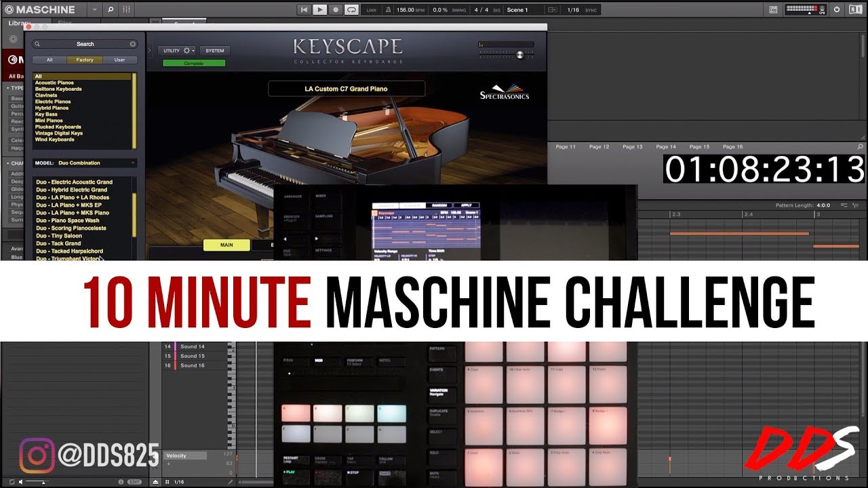Viewport: 868px width, 488px height.
Task: Select the User filter in Keyscape browser
Action: click(x=119, y=60)
